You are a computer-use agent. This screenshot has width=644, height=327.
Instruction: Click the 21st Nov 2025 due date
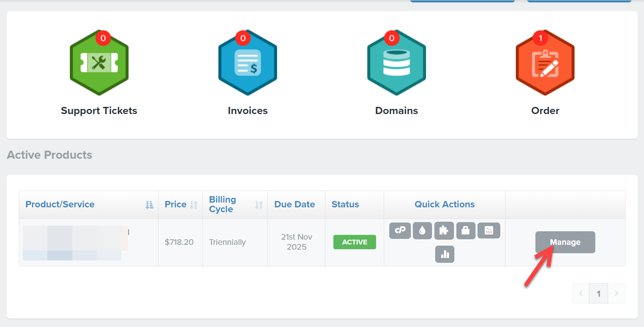pos(297,242)
